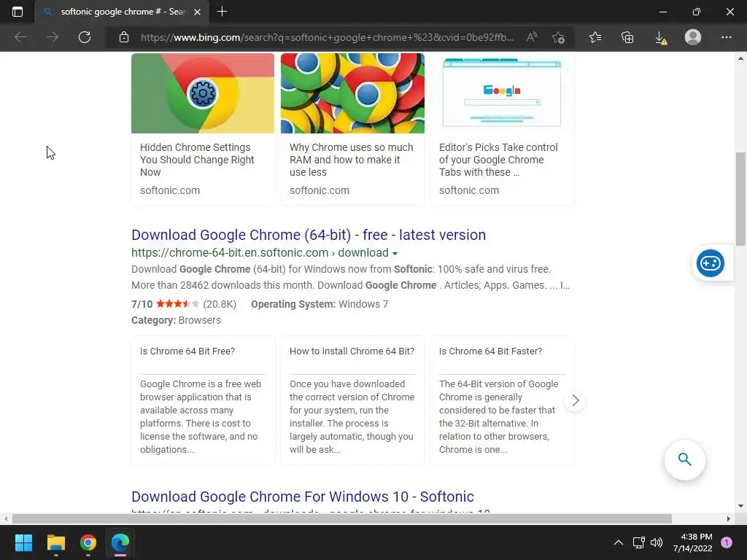Open the profile account icon

tap(693, 37)
